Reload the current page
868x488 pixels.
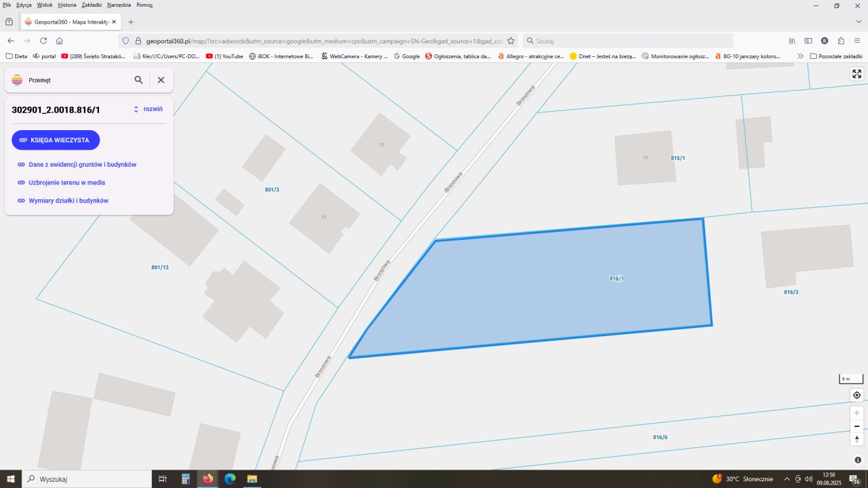point(43,41)
